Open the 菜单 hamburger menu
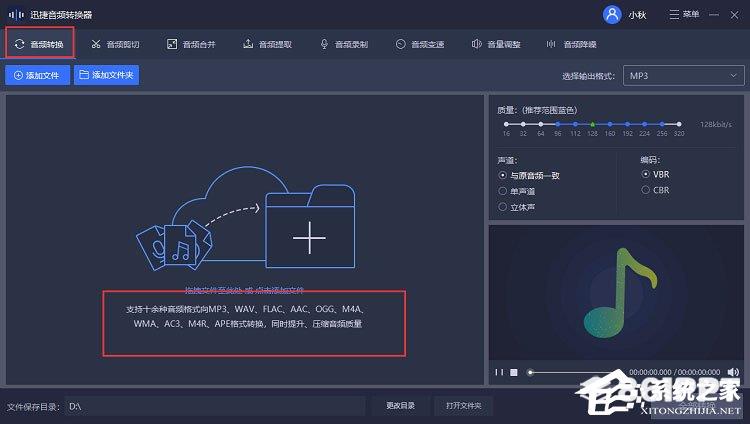Viewport: 750px width, 424px height. click(684, 14)
